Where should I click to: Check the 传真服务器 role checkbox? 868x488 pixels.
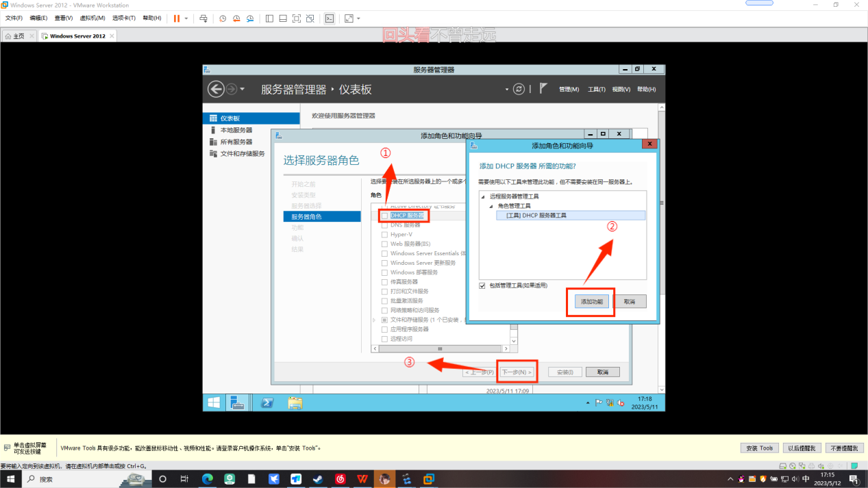[384, 282]
